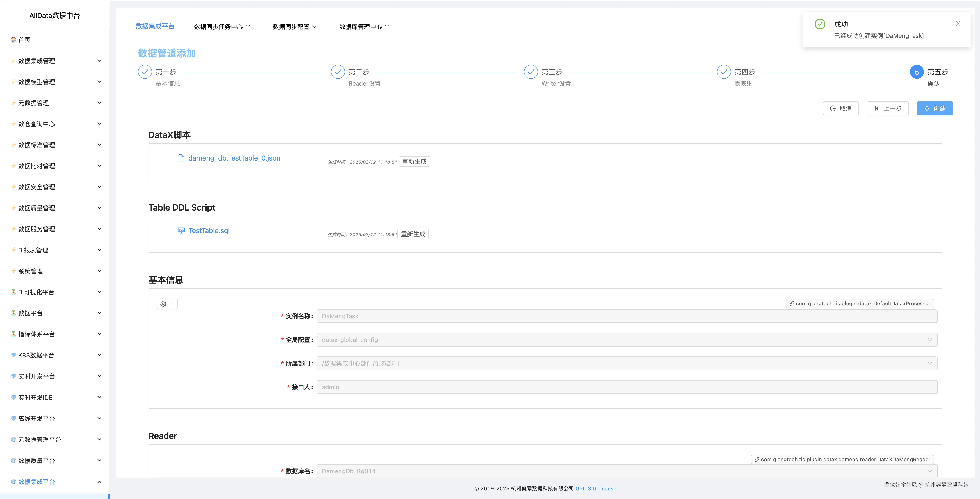
Task: Click the lightning icon beside BI报表管理
Action: pos(13,250)
